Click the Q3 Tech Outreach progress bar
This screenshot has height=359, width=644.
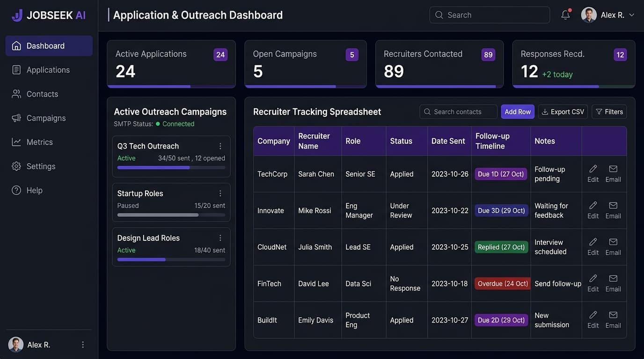click(171, 167)
